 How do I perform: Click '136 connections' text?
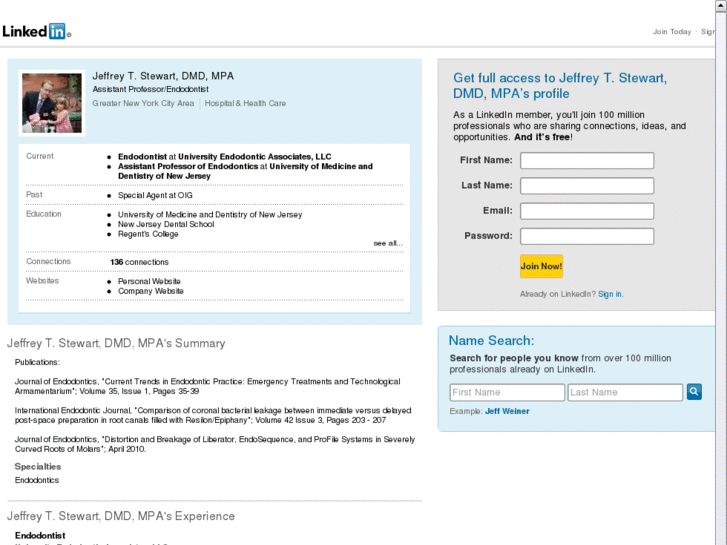pyautogui.click(x=139, y=262)
